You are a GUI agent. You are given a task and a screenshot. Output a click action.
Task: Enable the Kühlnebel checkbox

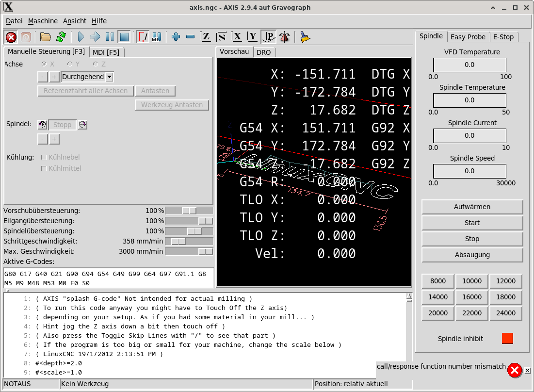point(44,157)
